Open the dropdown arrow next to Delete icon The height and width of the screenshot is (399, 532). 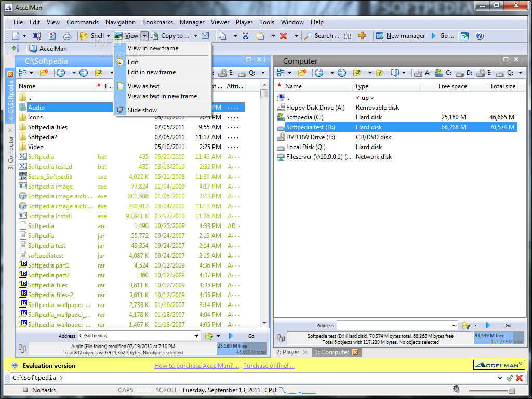(x=296, y=36)
